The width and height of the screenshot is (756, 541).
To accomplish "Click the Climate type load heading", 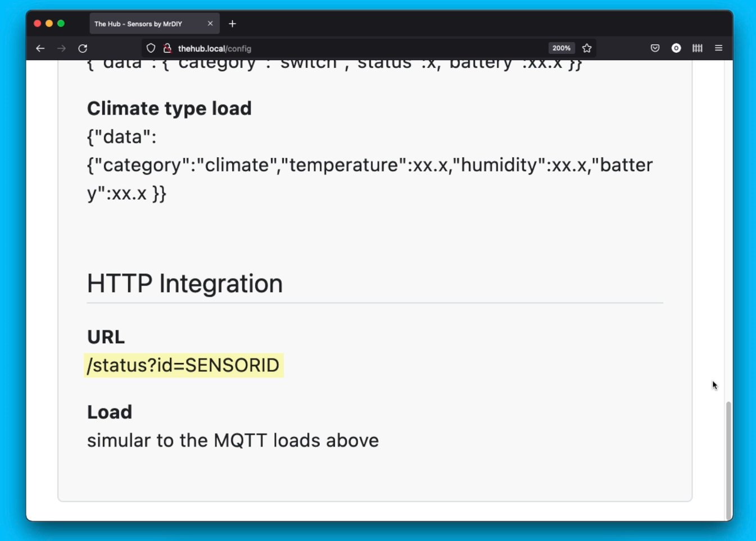I will (169, 108).
